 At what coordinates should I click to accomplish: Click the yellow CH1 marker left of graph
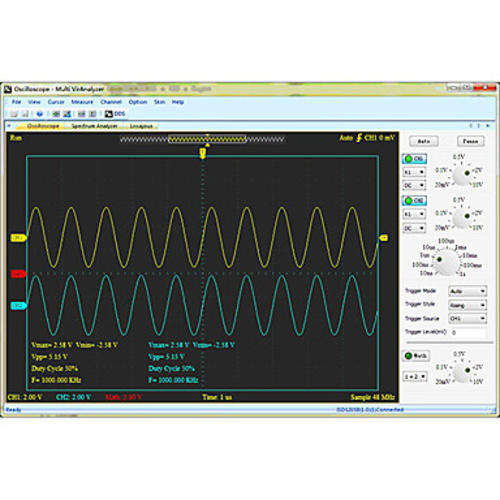tap(18, 238)
